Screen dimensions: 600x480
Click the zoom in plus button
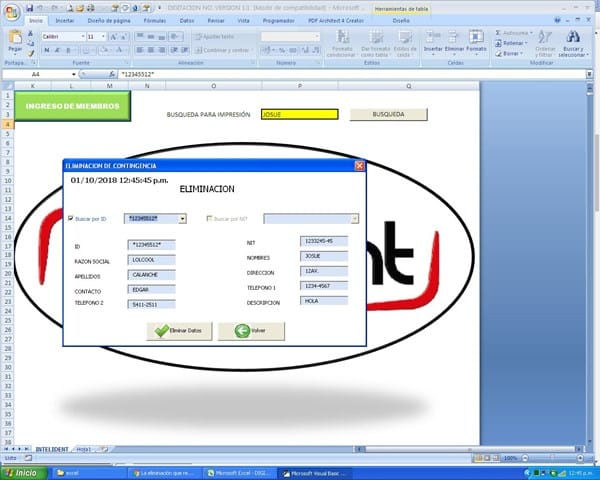point(580,458)
